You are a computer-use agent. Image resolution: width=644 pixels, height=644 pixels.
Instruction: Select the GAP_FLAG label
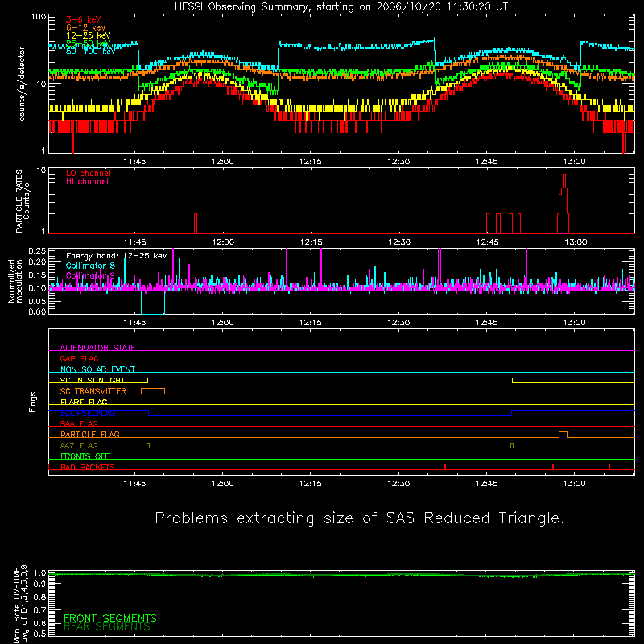tap(79, 358)
